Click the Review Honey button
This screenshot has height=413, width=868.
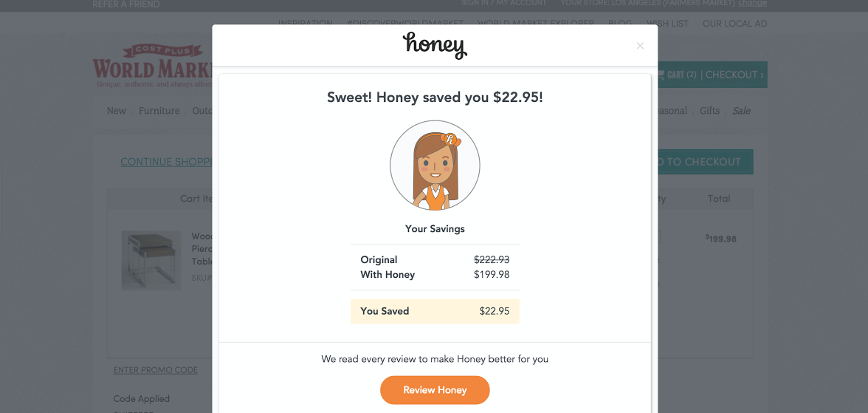(x=435, y=390)
